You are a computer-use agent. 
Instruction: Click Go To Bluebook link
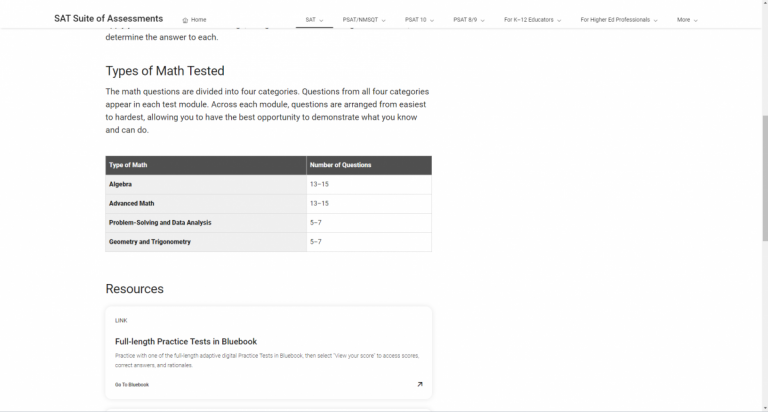coord(132,385)
